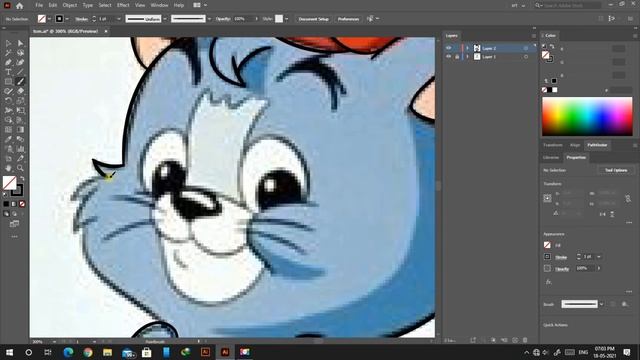Open the Layers panel menu icon
This screenshot has width=640, height=360.
(533, 36)
